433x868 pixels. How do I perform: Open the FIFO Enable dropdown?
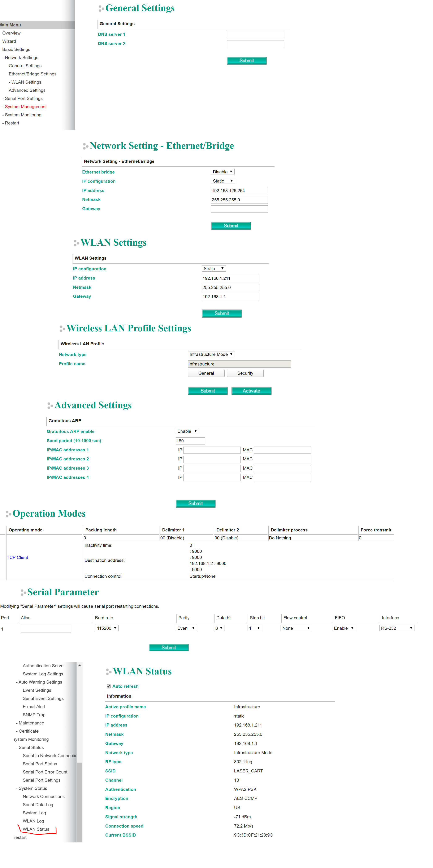(344, 628)
